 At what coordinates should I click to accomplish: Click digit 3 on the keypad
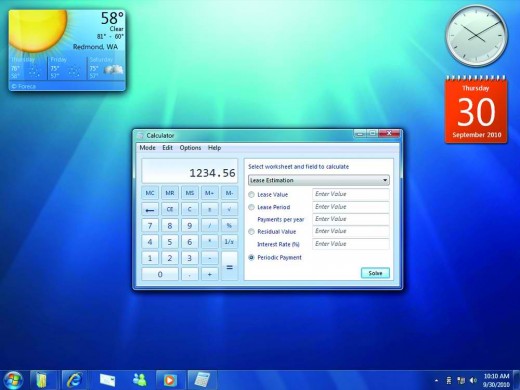[x=190, y=258]
